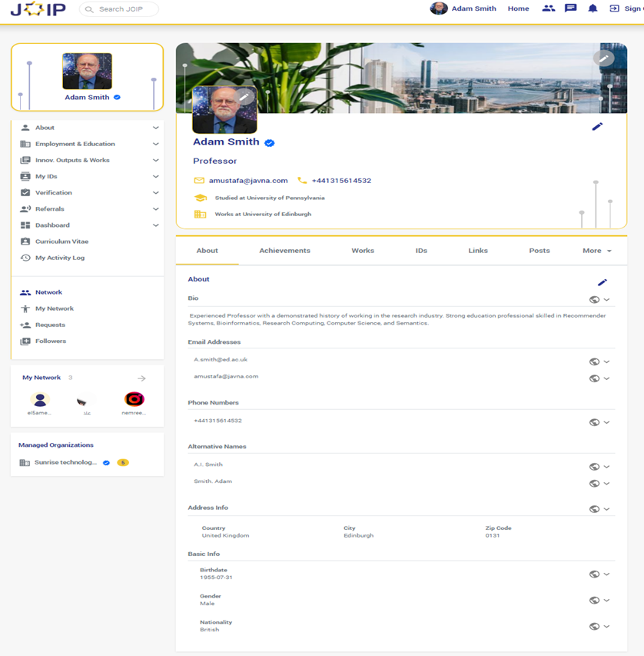Click the arrow icon in My Network card

(x=141, y=378)
